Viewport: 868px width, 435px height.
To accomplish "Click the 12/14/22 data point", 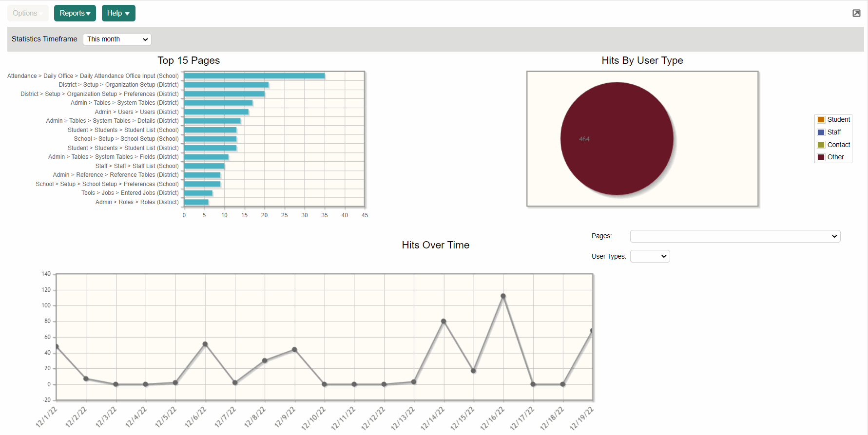I will click(x=444, y=322).
